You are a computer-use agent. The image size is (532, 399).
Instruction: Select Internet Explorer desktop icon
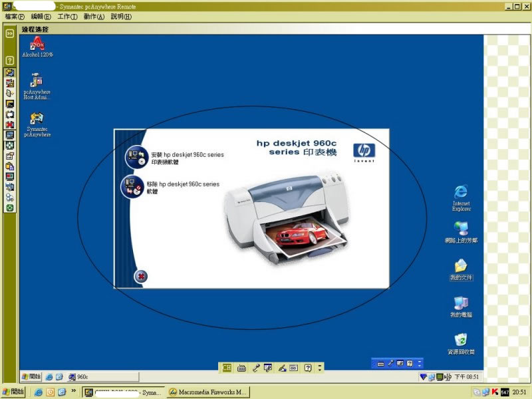461,198
